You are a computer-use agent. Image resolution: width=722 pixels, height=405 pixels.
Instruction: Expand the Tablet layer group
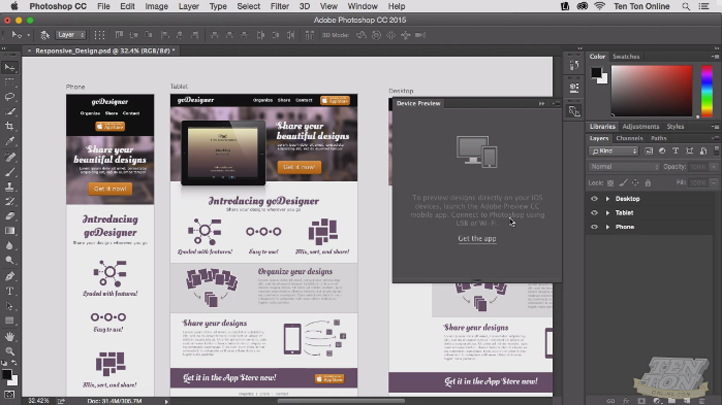[607, 213]
